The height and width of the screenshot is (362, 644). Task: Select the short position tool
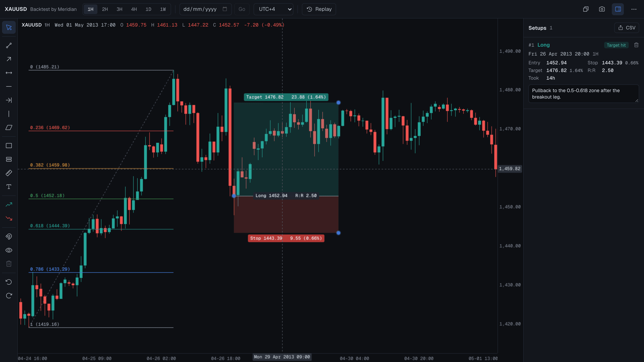pos(9,218)
